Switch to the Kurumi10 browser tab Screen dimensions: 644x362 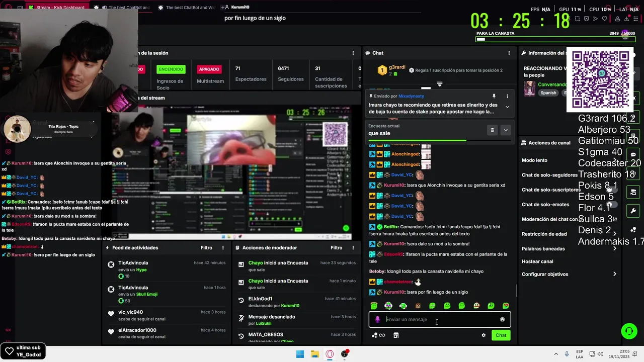click(x=236, y=7)
